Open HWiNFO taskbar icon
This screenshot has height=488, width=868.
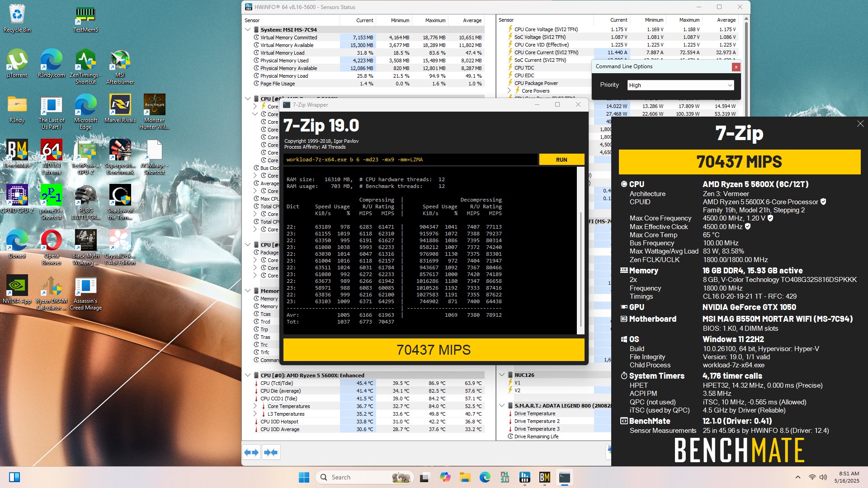pos(524,477)
